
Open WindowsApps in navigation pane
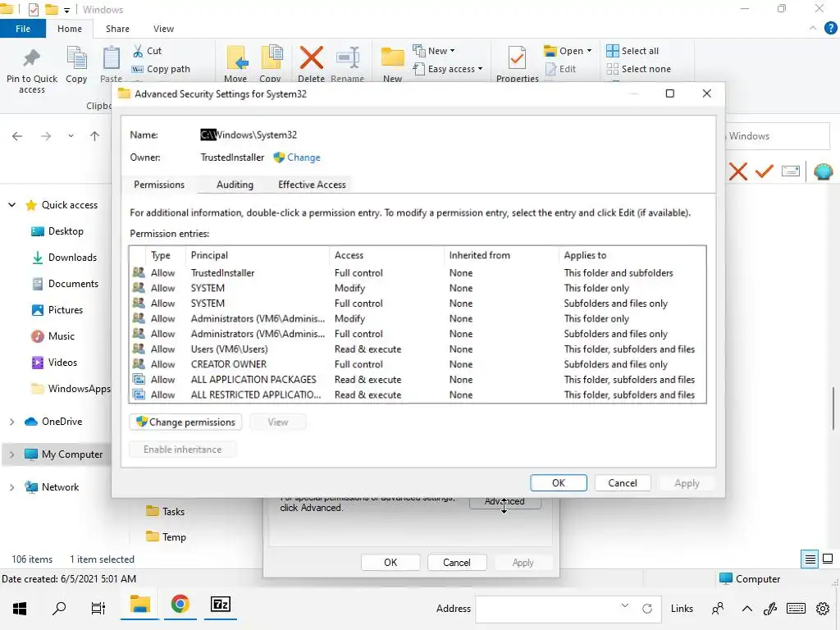[71, 389]
